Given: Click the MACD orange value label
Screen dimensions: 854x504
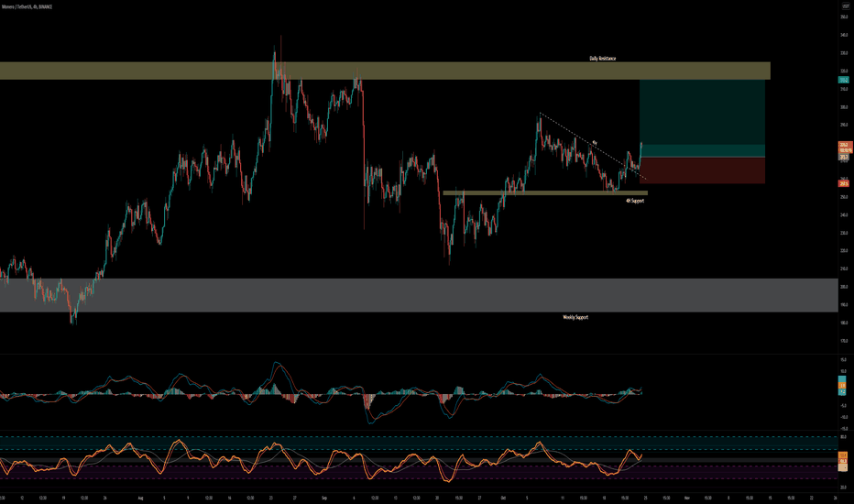Looking at the screenshot, I should coord(842,386).
